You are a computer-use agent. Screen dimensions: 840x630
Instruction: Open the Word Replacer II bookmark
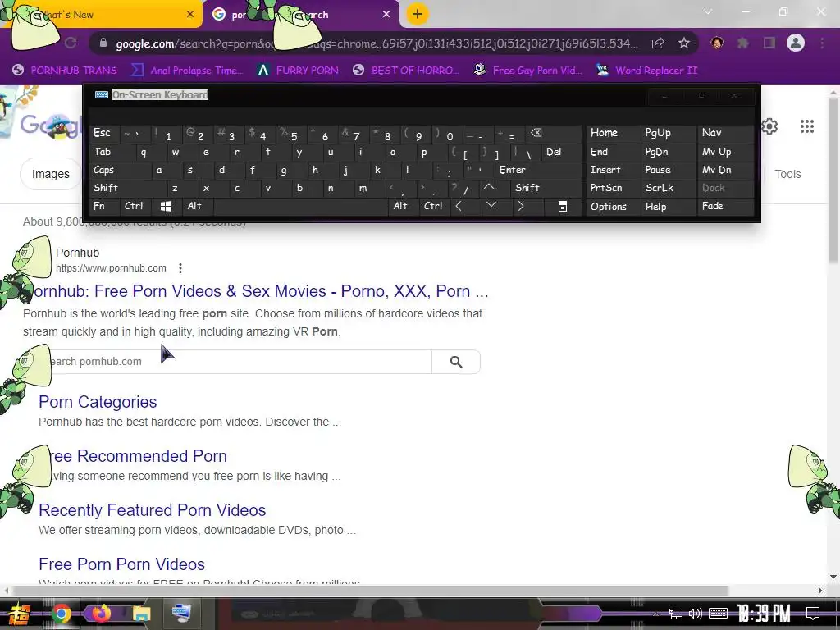click(x=647, y=71)
